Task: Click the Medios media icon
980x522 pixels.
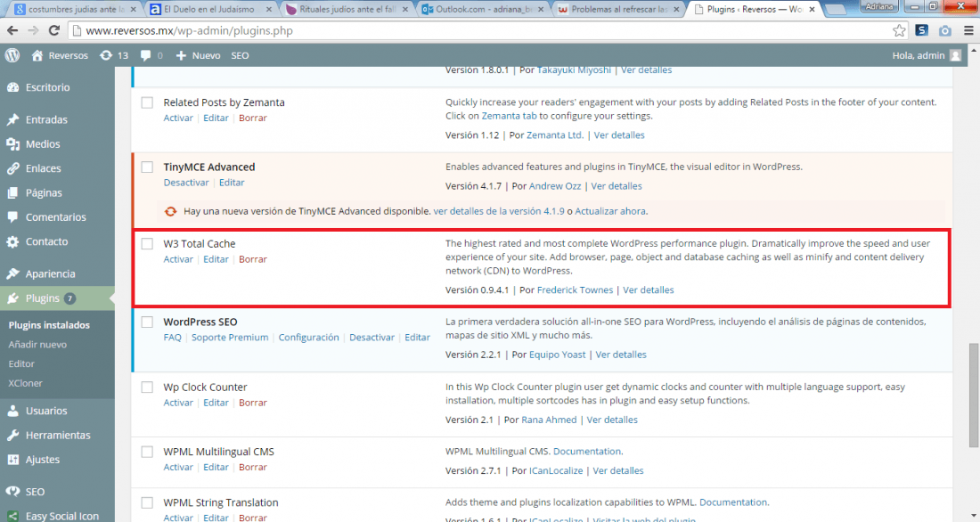Action: [x=13, y=143]
